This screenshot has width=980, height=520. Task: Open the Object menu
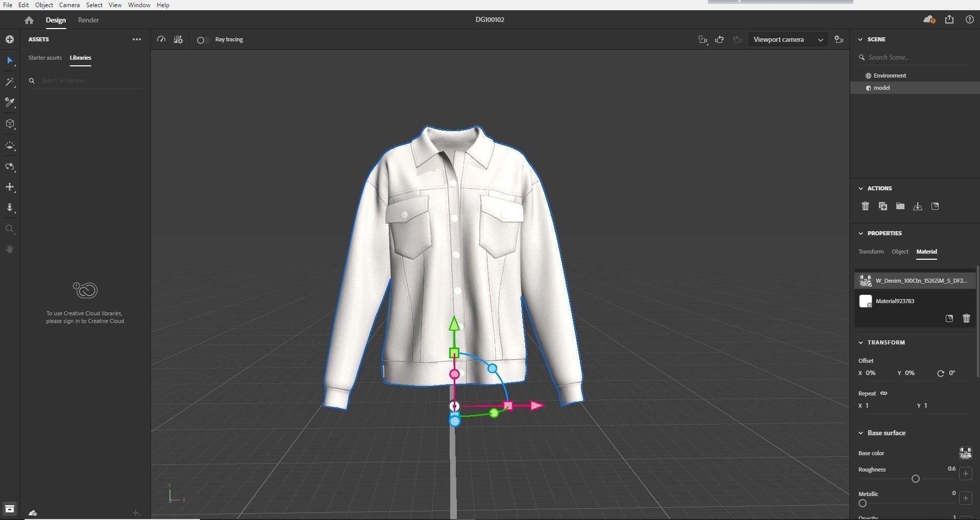pyautogui.click(x=44, y=5)
